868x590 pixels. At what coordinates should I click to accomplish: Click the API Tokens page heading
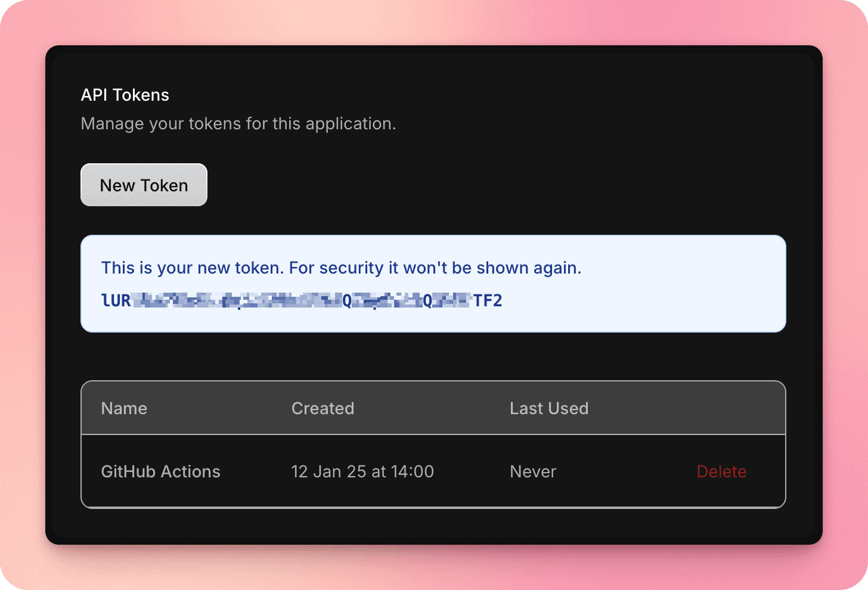(x=125, y=94)
